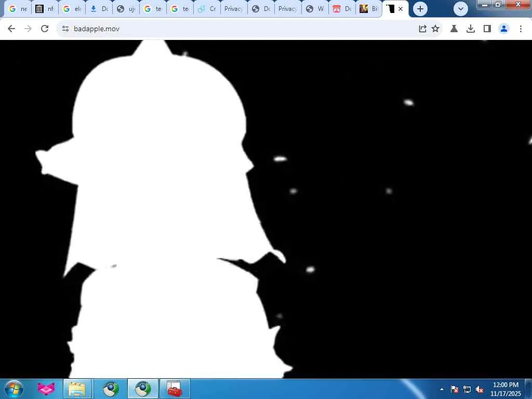Switch to the 'Dc' tab with red telephone icon
The image size is (532, 399).
point(342,9)
